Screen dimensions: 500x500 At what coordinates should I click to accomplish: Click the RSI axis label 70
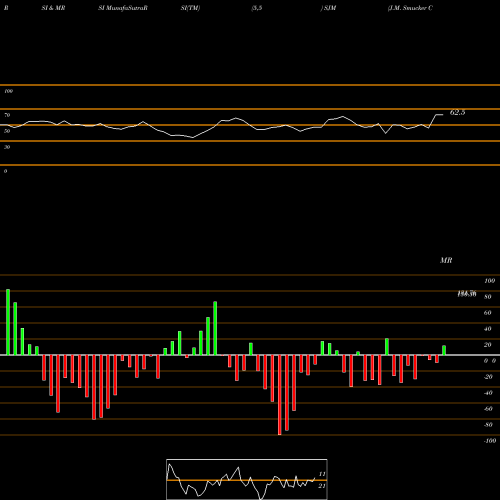(x=7, y=115)
